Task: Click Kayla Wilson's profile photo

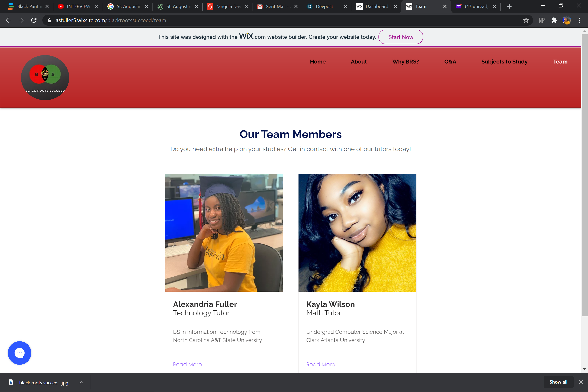Action: click(x=357, y=232)
